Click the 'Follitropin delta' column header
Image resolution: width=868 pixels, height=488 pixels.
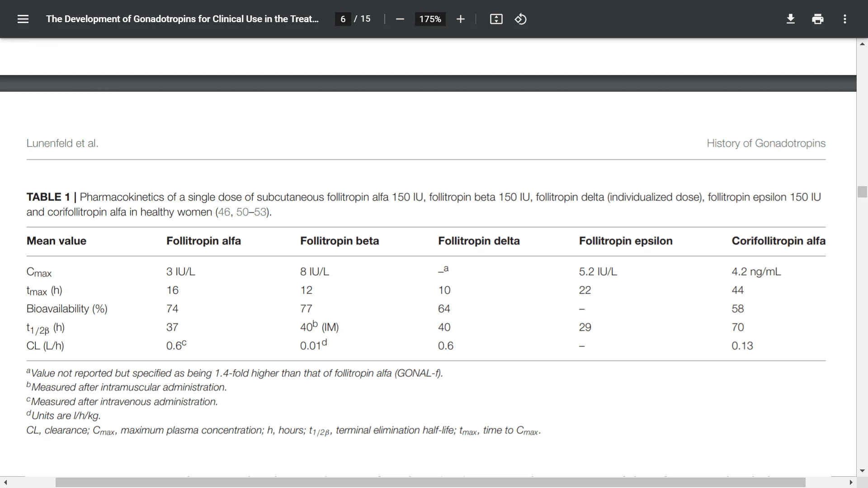(479, 241)
